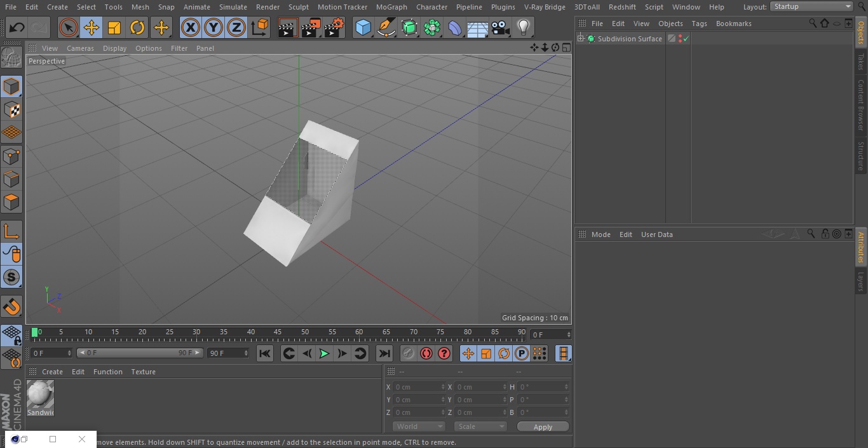Open the MoGraph menu
Image resolution: width=868 pixels, height=448 pixels.
[x=391, y=7]
